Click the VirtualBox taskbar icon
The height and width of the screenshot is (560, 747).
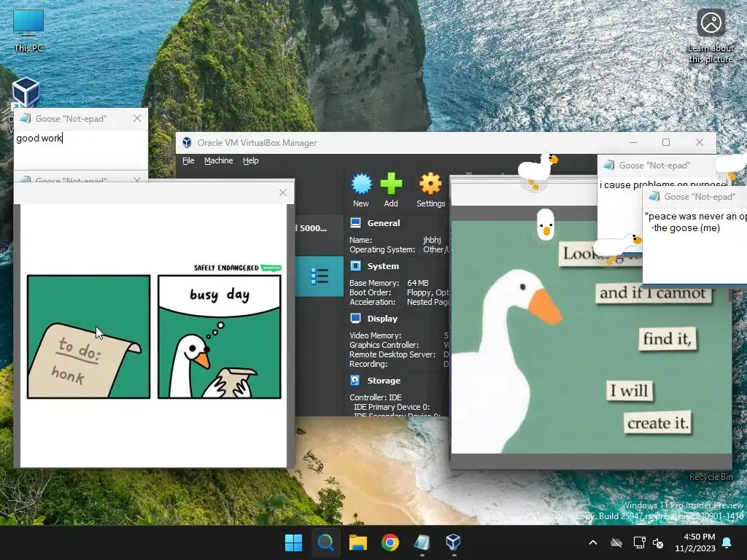[454, 542]
